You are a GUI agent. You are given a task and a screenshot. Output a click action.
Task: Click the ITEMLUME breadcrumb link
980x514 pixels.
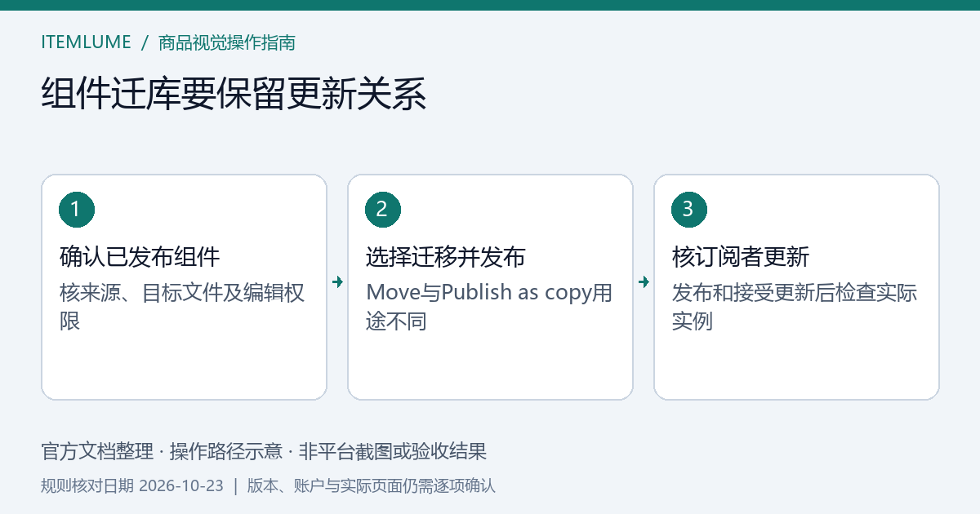[86, 42]
